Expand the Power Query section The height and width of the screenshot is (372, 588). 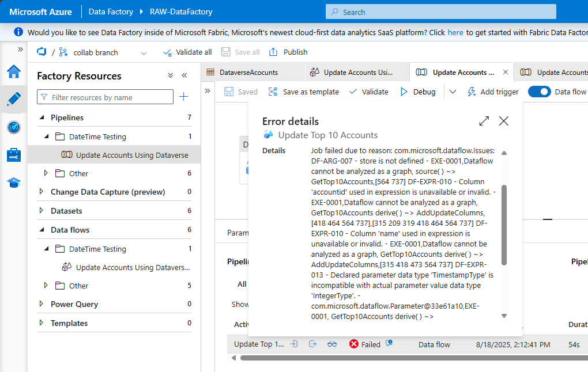point(42,304)
